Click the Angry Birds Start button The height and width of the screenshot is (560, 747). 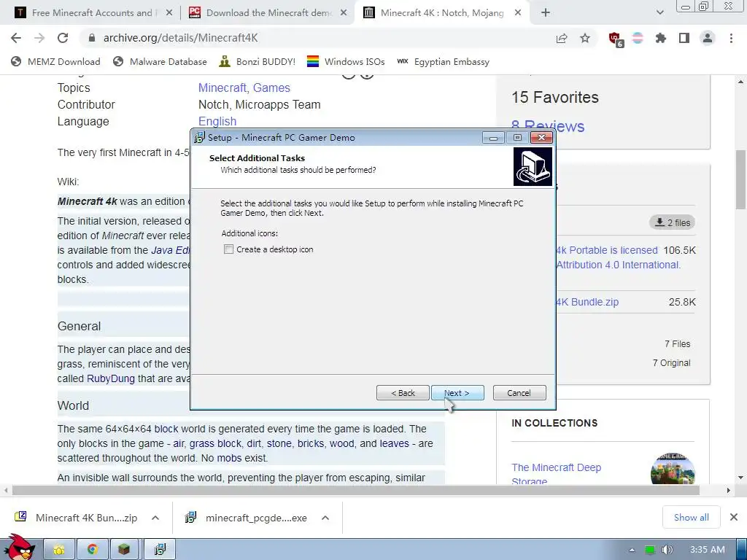[x=19, y=548]
